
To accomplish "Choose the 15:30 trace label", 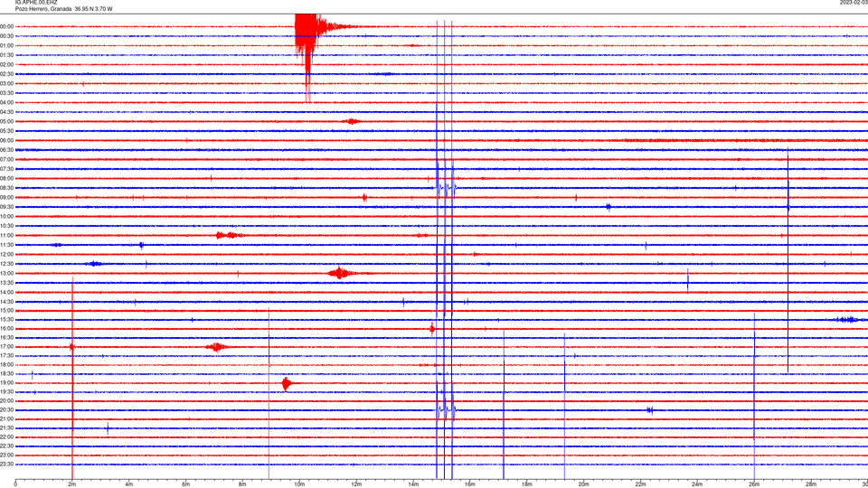I will (x=6, y=320).
